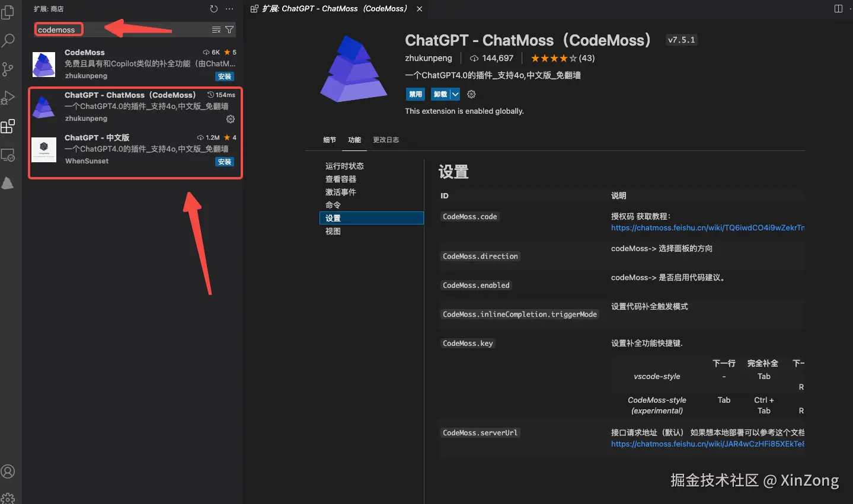
Task: Click the 下一行 column header
Action: 724,363
